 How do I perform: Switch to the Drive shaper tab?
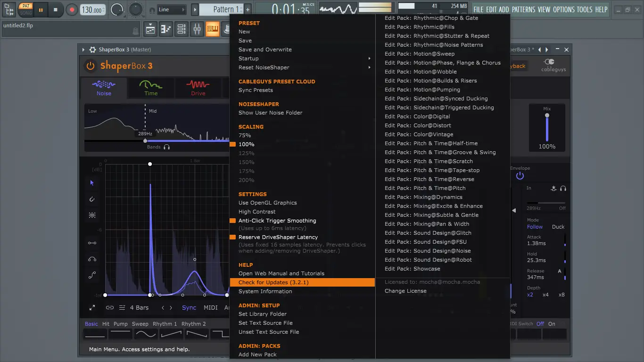198,88
